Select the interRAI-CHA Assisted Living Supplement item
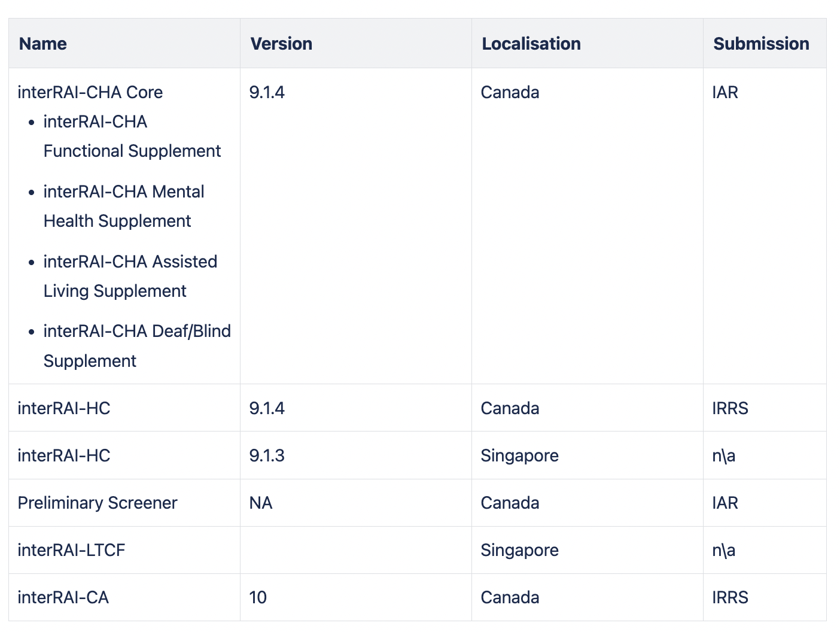The height and width of the screenshot is (632, 840). coord(130,276)
